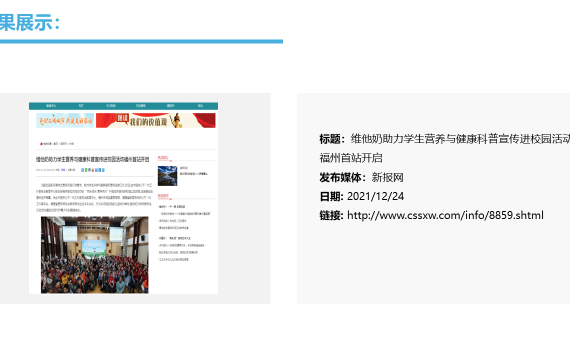570x360 pixels.
Task: Select the third item in the teal navigation bar
Action: click(x=111, y=106)
